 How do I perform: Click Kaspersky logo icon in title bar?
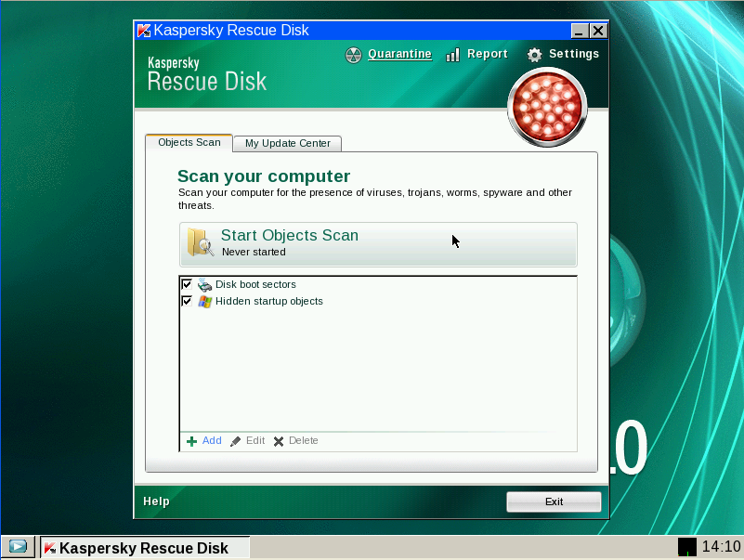(x=144, y=31)
